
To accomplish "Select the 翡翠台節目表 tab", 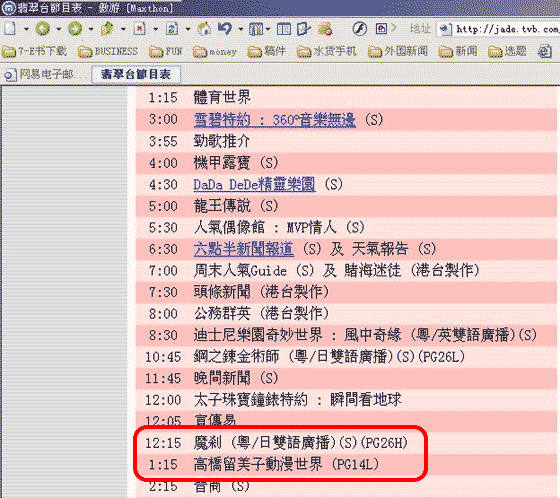I will 136,74.
